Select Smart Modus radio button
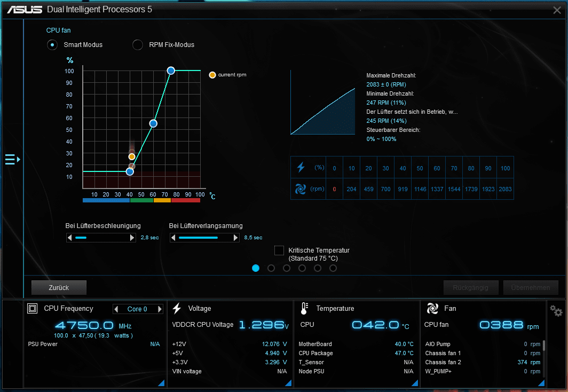 (52, 45)
